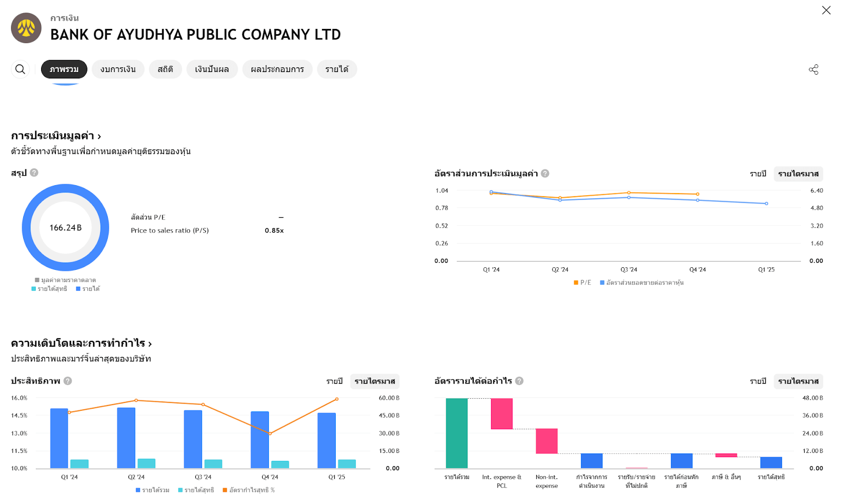Toggle อัตราส่วนยอดขายต่อราคาหุ้น legend item
Viewport: 842px width, 504px height.
click(642, 283)
